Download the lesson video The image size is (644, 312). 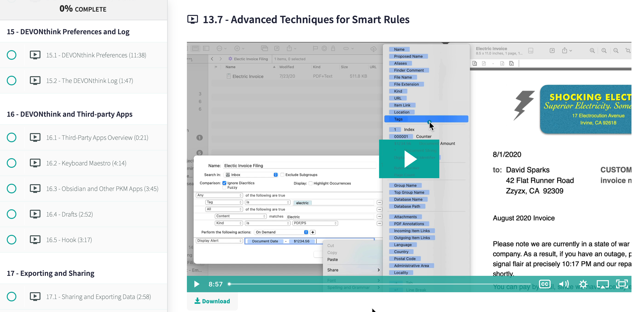pyautogui.click(x=212, y=301)
